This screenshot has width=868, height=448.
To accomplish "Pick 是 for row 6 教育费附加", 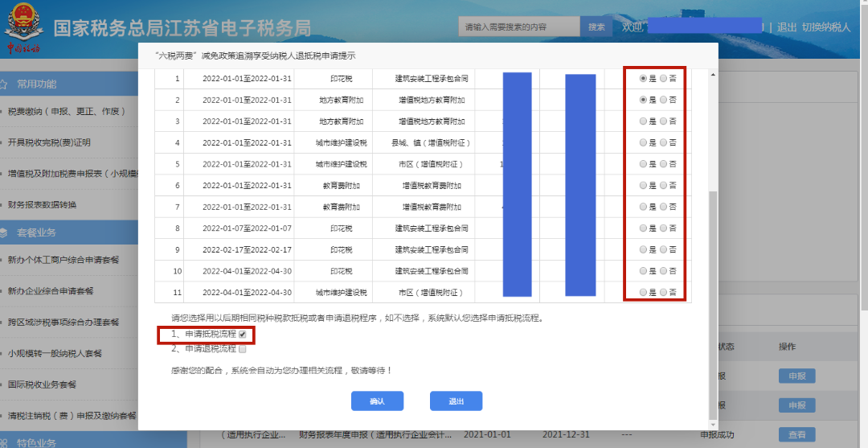I will tap(643, 185).
